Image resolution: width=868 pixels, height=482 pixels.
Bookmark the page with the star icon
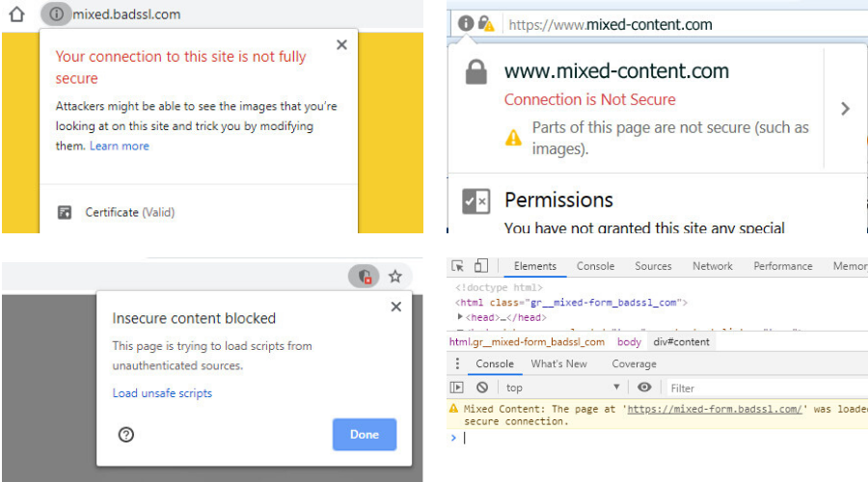(395, 277)
